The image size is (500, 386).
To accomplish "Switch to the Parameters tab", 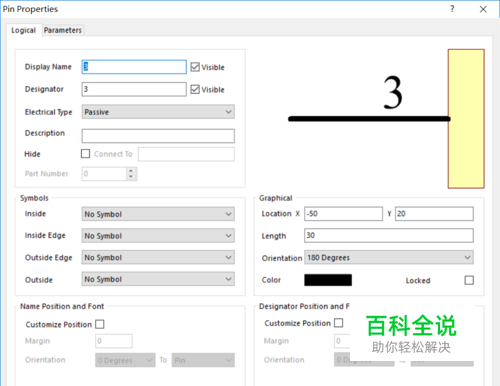I will pyautogui.click(x=63, y=30).
